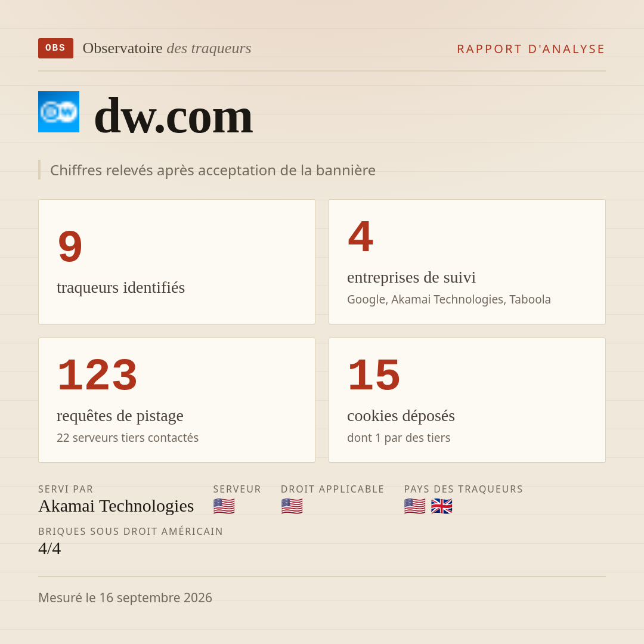The height and width of the screenshot is (644, 644).
Task: Click the Rapport d'analyse label
Action: 531,49
